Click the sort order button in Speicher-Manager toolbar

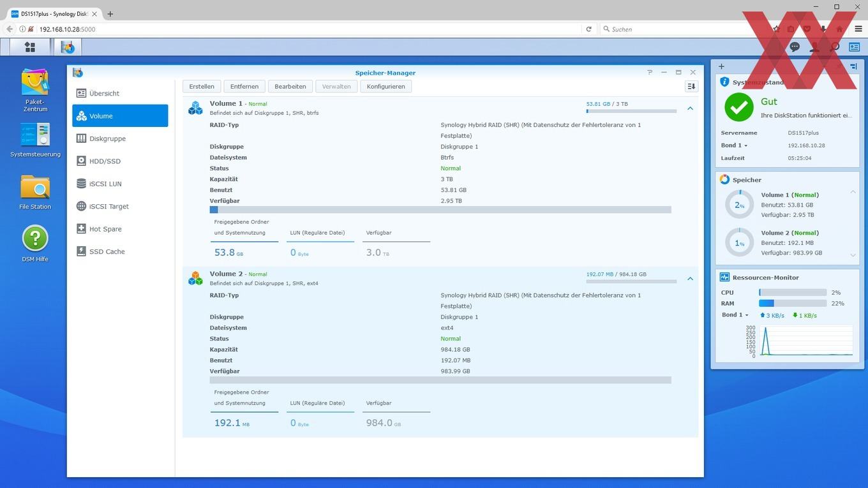point(691,86)
